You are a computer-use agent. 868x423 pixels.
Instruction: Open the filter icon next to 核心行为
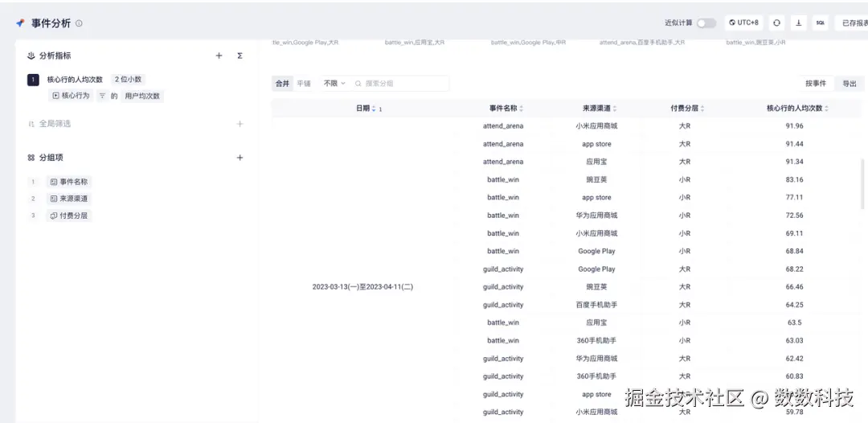(102, 96)
